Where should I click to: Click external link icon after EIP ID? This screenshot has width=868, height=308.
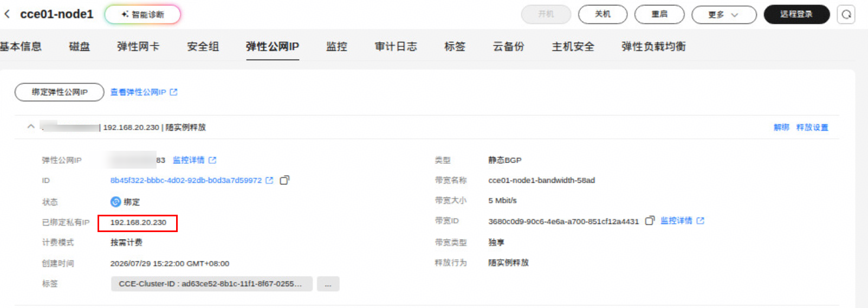coord(269,180)
